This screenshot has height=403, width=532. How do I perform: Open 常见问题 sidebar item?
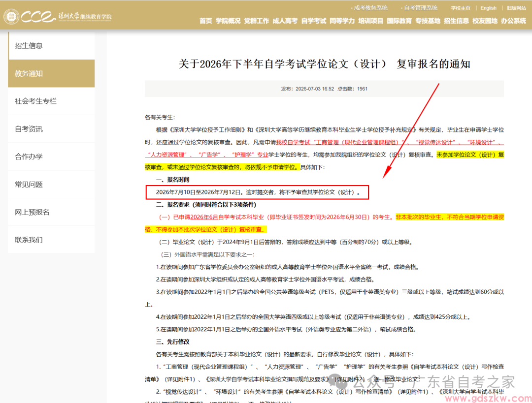point(51,185)
